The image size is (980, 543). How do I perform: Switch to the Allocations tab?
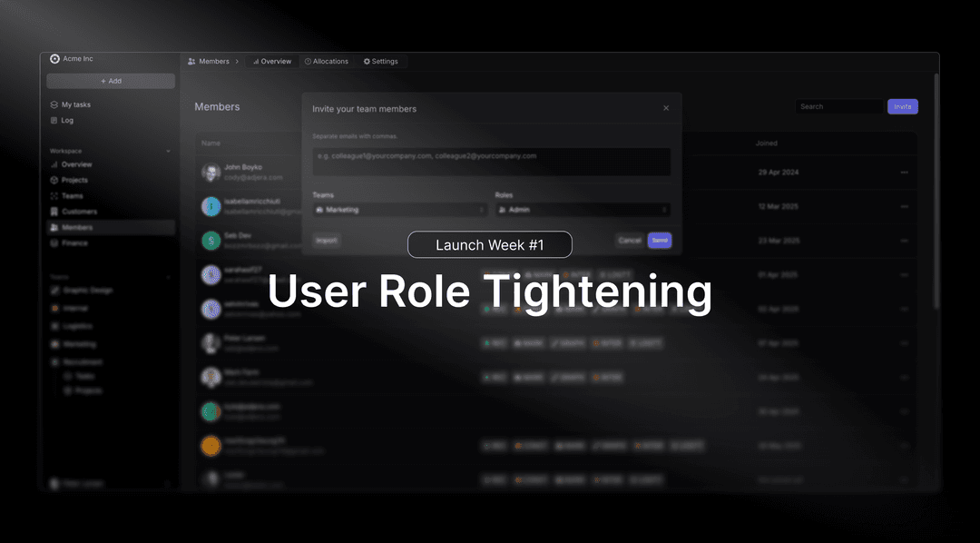[x=327, y=62]
